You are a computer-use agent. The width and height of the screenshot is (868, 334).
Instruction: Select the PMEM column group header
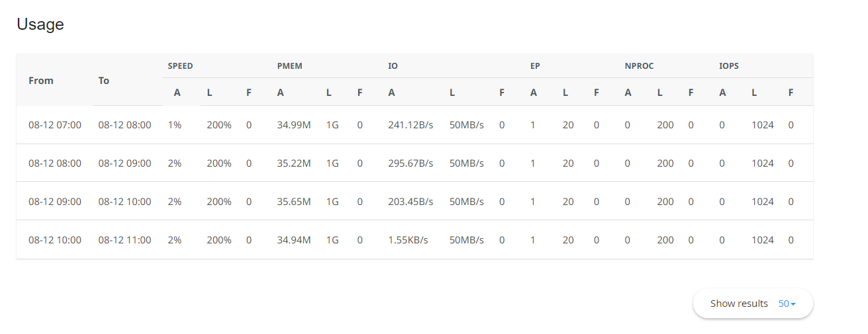[x=289, y=66]
